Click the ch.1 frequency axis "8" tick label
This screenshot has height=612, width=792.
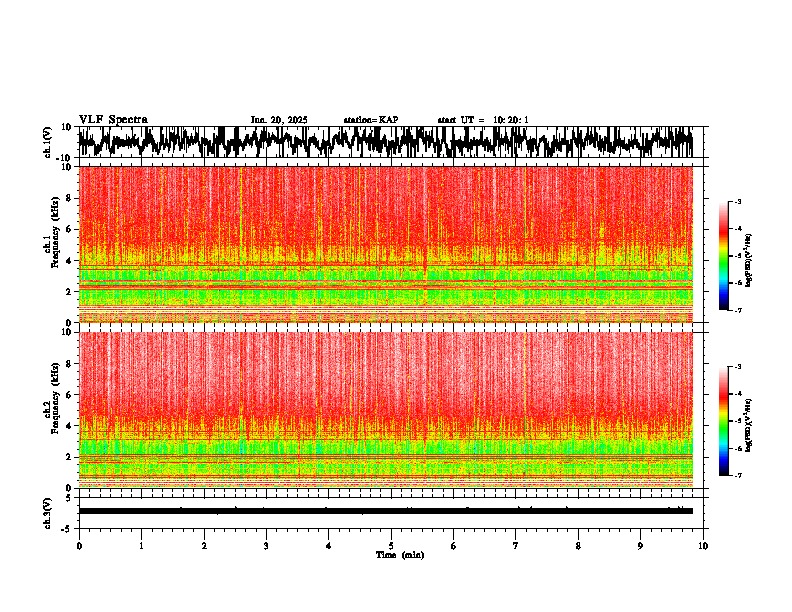coord(69,198)
